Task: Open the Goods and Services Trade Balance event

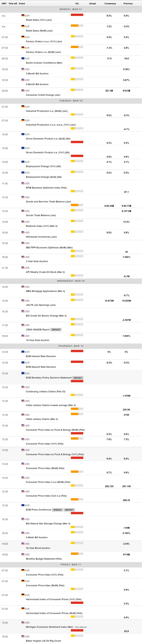Action: pos(48,201)
